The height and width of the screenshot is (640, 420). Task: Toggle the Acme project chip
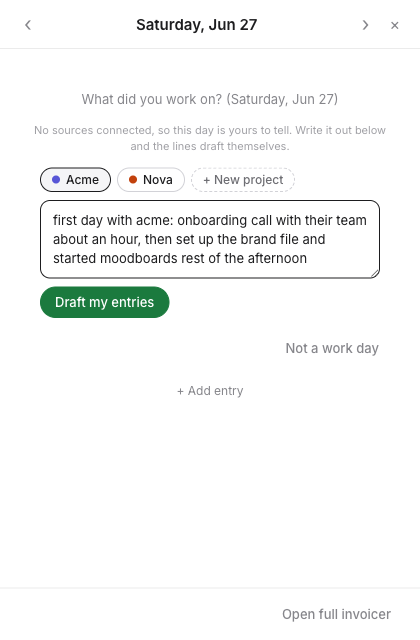[x=76, y=180]
